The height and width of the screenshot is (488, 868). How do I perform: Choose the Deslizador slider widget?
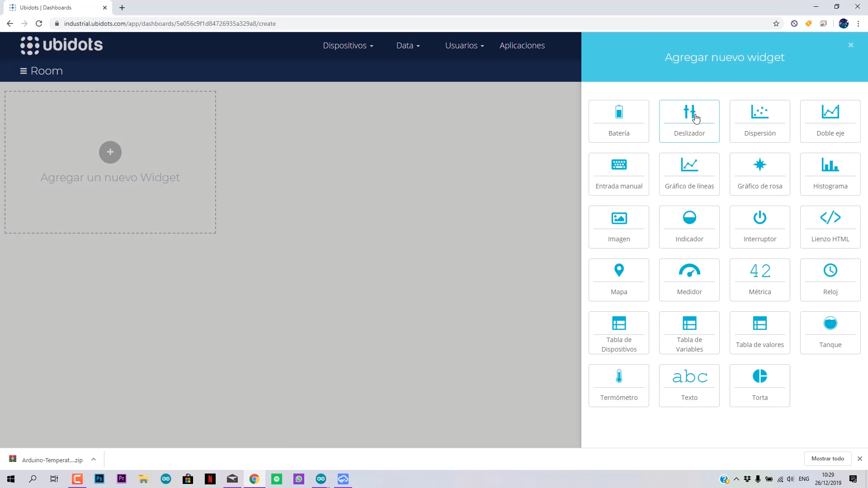tap(689, 121)
